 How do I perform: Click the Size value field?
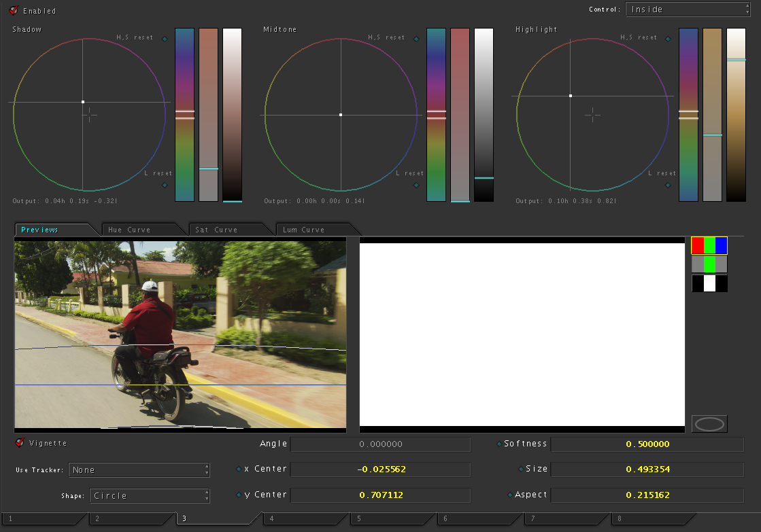pos(647,469)
